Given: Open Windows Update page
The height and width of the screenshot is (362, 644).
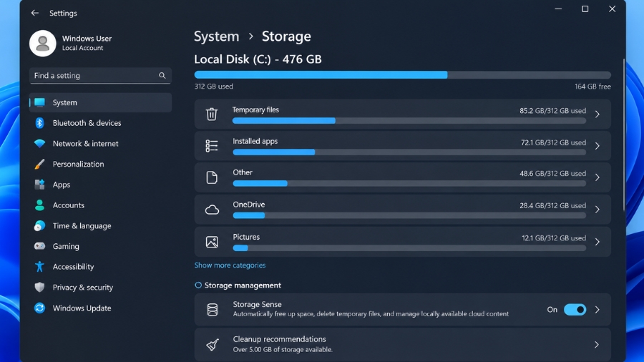Looking at the screenshot, I should [100, 308].
